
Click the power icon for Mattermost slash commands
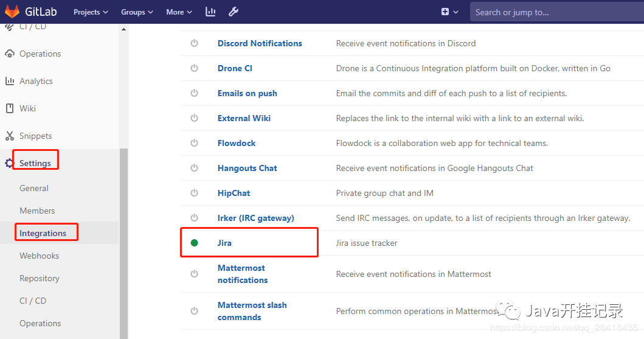194,311
